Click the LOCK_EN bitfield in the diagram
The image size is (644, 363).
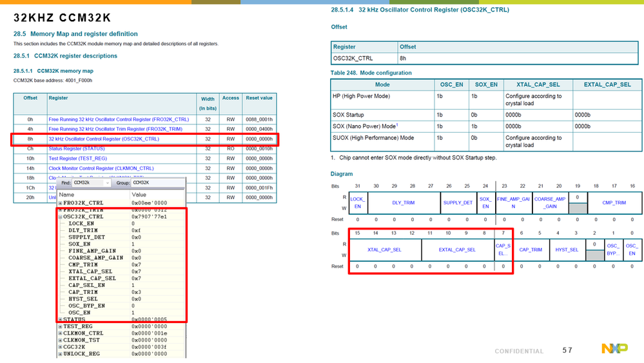[x=358, y=203]
